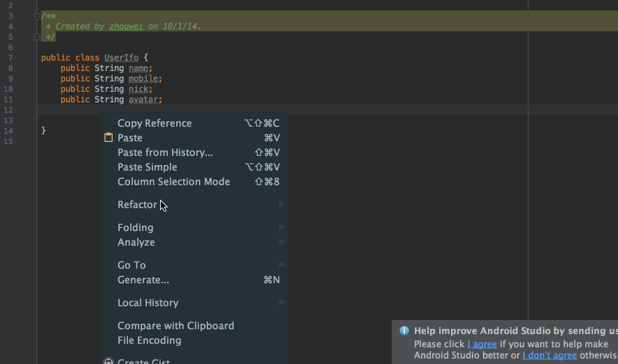Open Paste from History
Viewport: 618px width, 364px height.
[x=195, y=152]
